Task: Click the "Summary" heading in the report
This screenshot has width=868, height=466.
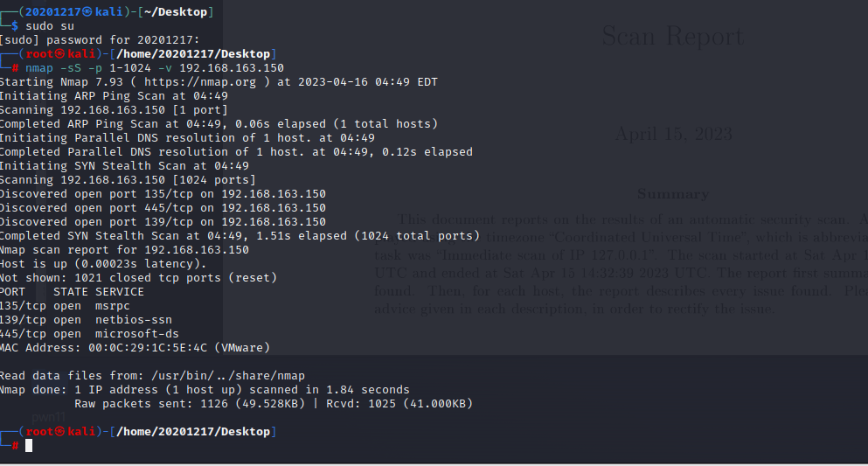Action: tap(672, 194)
